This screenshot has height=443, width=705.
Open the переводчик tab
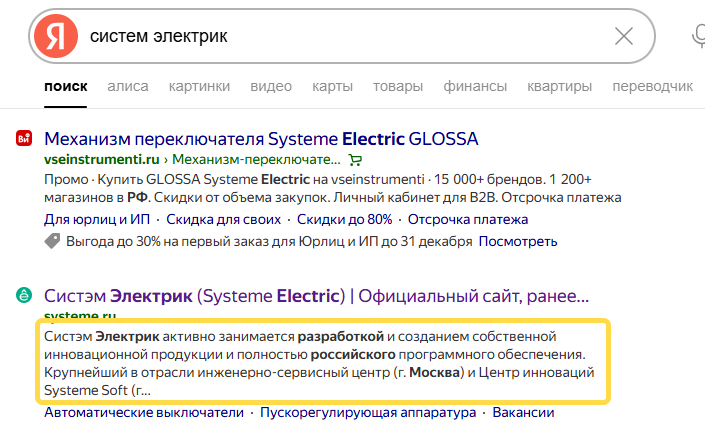point(652,86)
